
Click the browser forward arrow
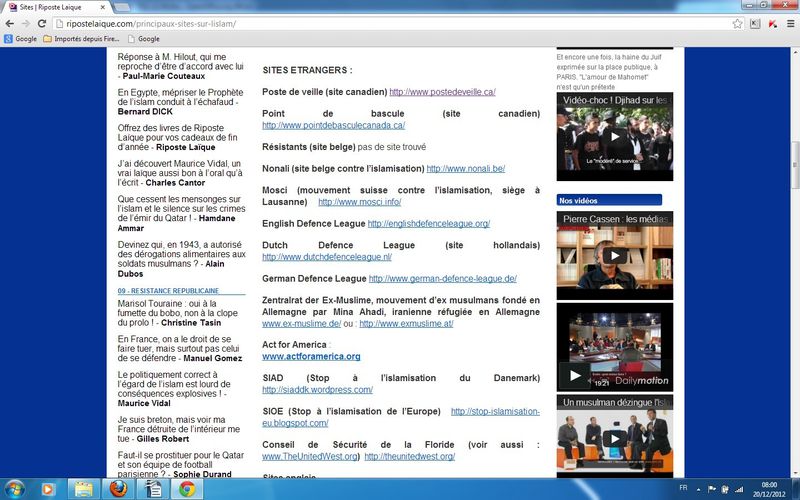(x=26, y=23)
